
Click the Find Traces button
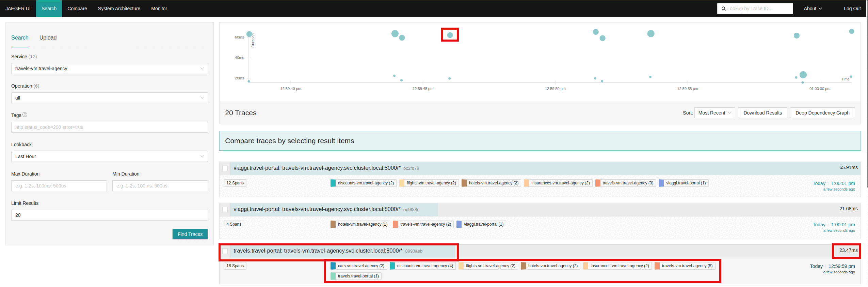click(190, 234)
